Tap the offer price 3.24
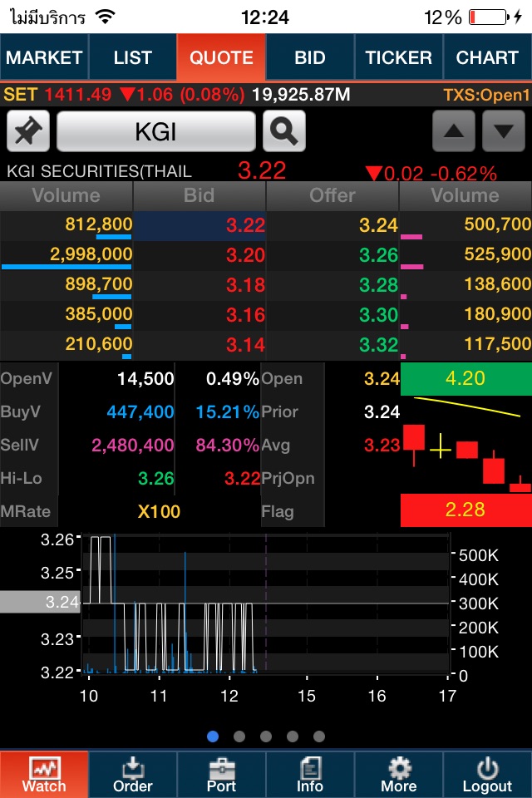The height and width of the screenshot is (798, 532). (x=378, y=225)
